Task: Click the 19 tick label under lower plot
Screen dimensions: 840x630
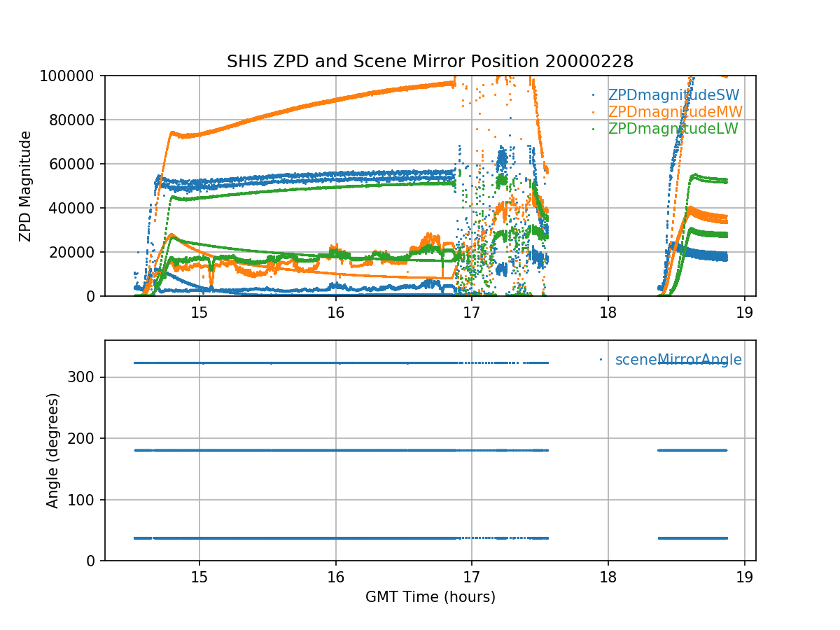Action: point(744,575)
